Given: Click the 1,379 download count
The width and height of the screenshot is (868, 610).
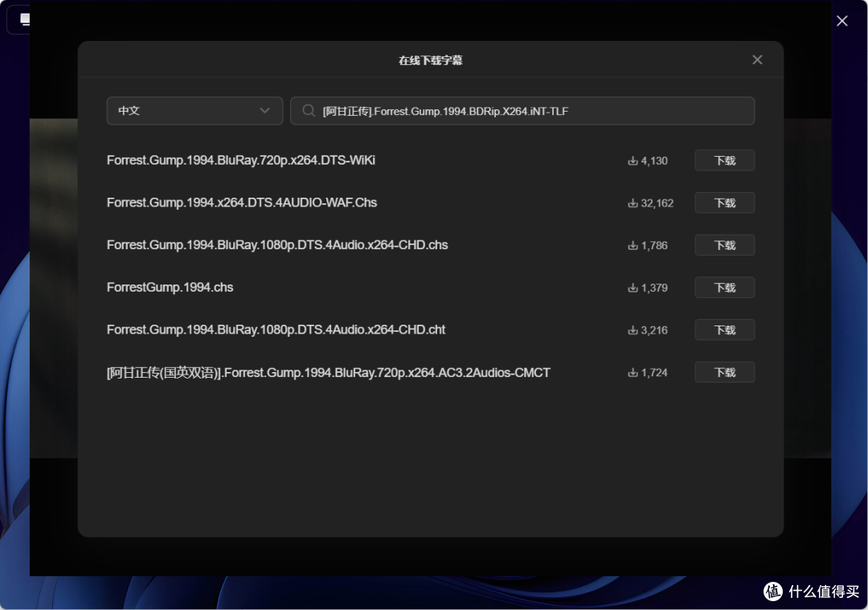Looking at the screenshot, I should coord(648,289).
